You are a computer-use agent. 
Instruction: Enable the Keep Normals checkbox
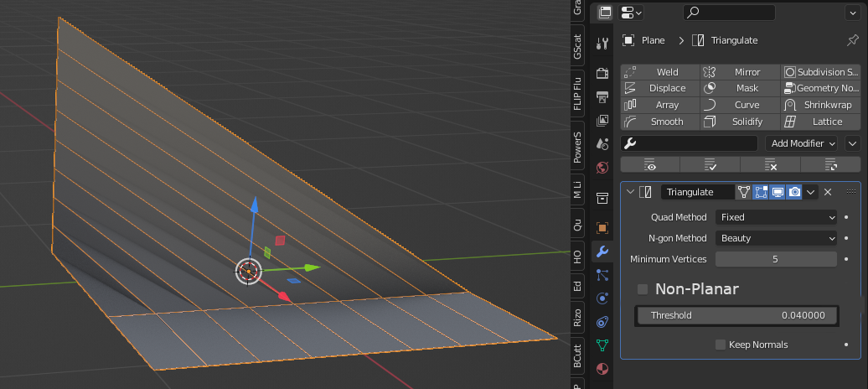pos(721,345)
